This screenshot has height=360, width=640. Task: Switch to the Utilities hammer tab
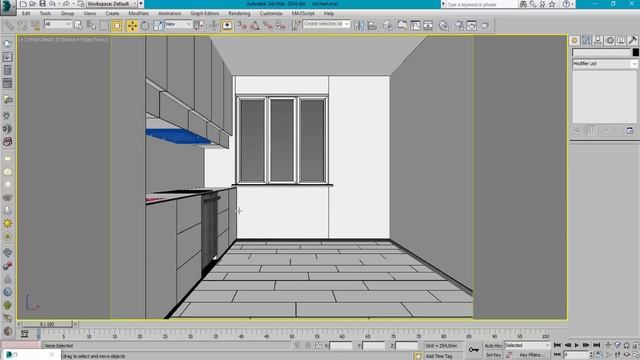point(632,40)
